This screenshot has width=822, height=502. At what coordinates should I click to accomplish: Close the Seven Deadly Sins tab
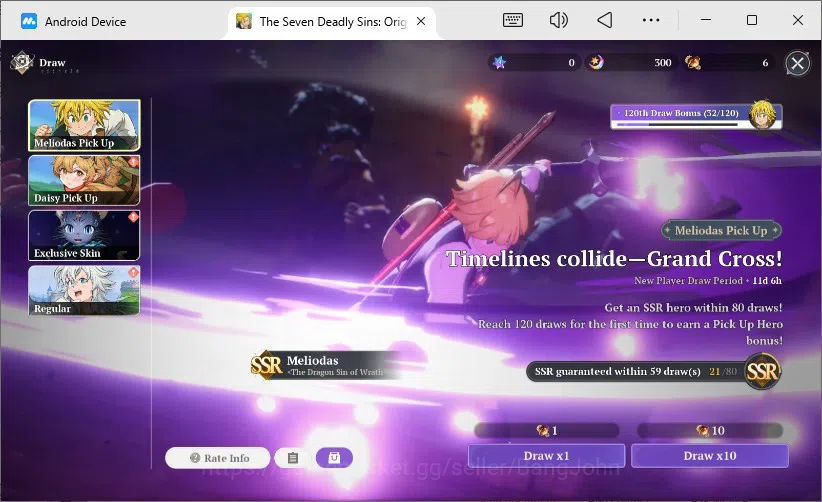pyautogui.click(x=421, y=21)
